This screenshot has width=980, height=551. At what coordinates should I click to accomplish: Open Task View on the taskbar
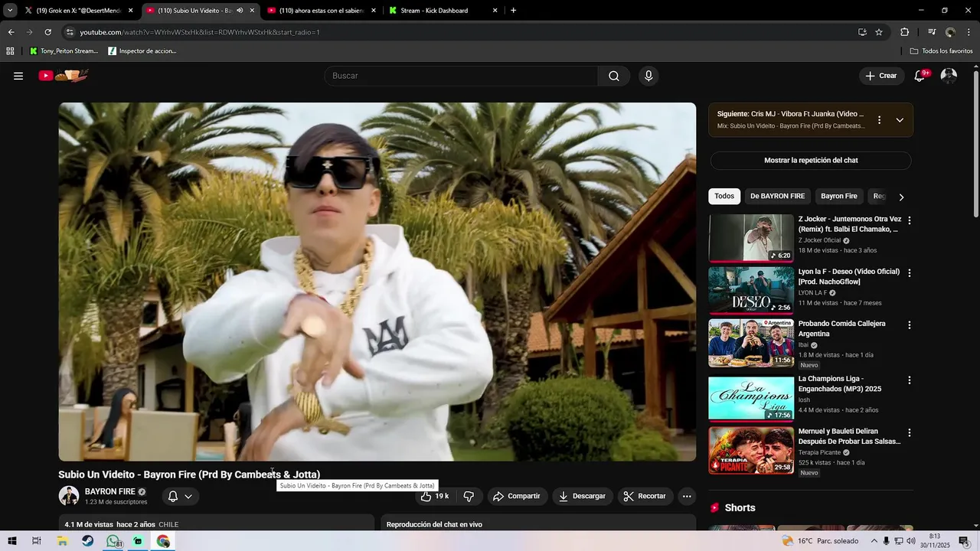[x=36, y=541]
